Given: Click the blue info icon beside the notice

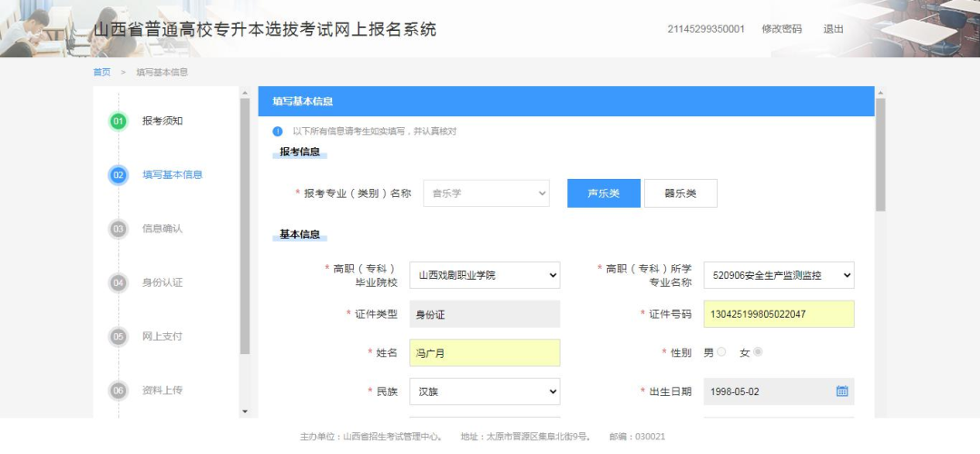Looking at the screenshot, I should [x=278, y=132].
